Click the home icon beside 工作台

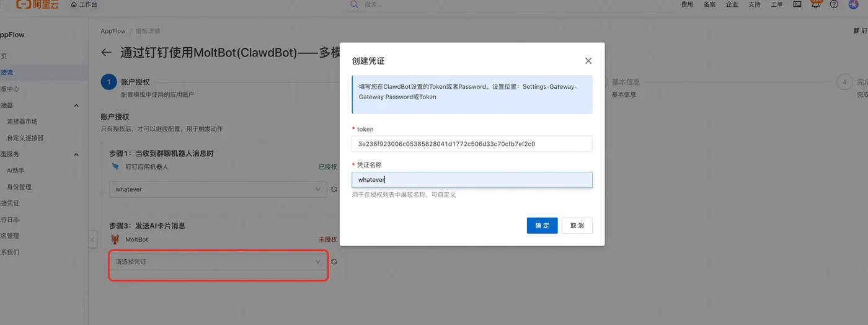74,4
